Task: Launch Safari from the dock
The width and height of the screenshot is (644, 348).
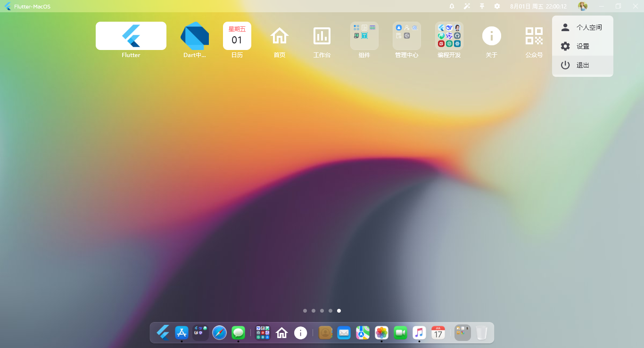Action: (x=219, y=332)
